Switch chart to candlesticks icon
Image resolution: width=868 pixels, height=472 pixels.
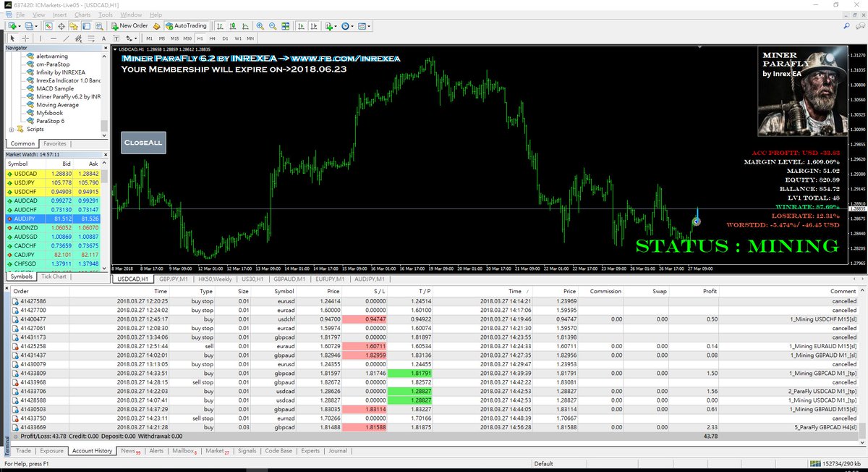tap(233, 25)
